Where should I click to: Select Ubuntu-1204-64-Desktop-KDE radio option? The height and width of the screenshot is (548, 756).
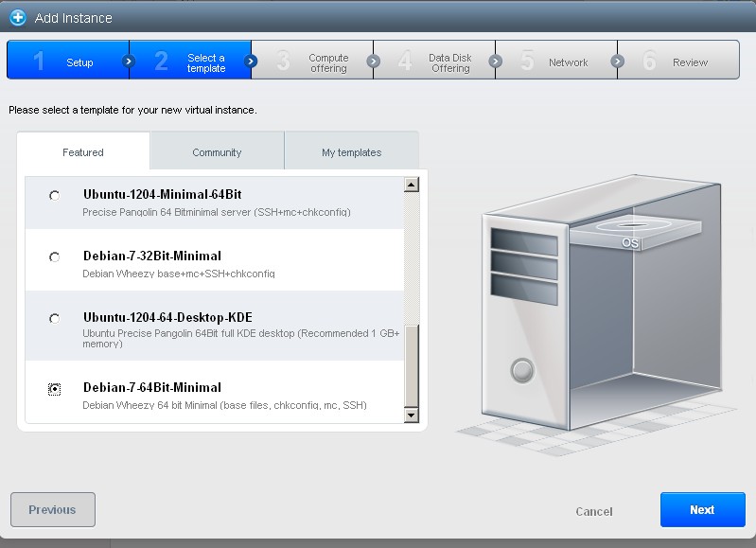point(55,319)
